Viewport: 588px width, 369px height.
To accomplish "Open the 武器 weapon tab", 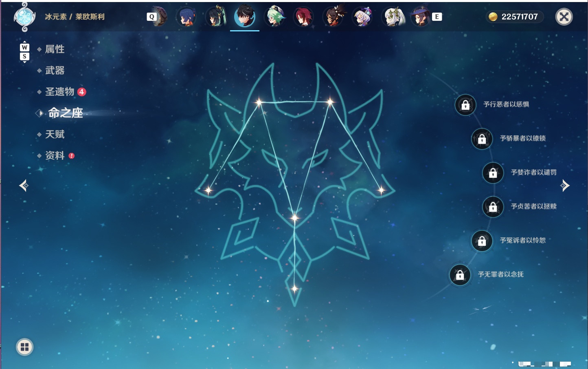I will [x=55, y=71].
